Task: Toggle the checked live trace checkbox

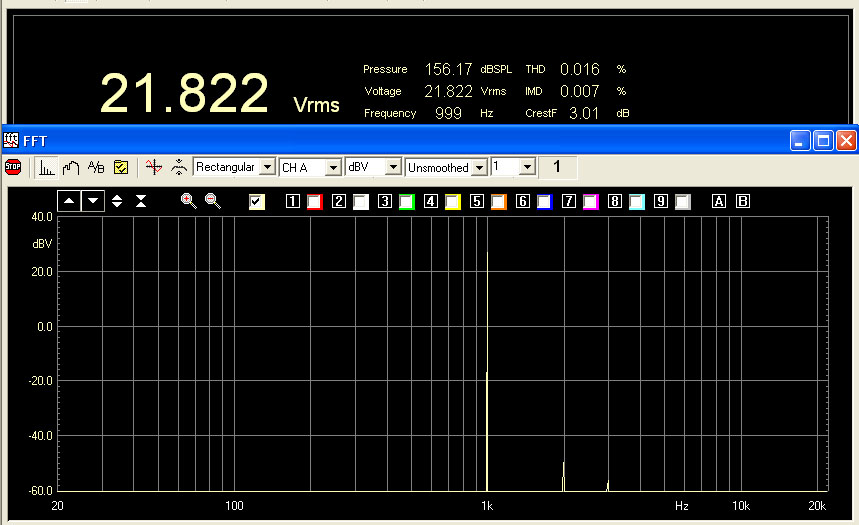Action: (257, 202)
